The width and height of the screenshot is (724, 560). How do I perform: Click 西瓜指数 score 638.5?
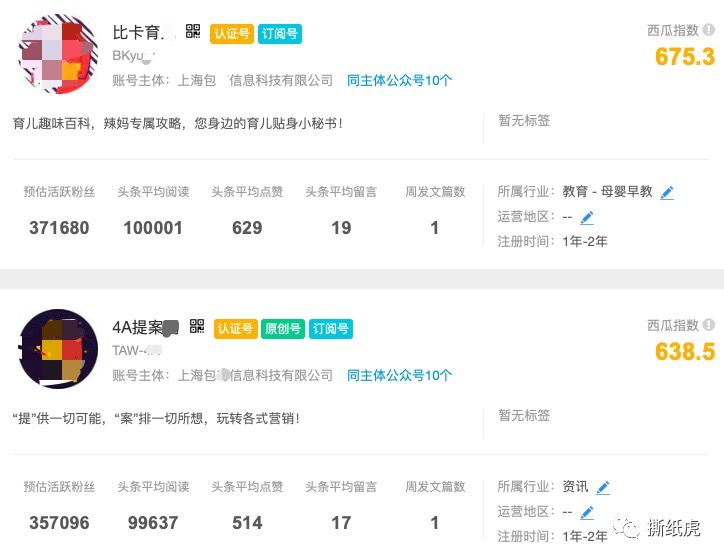pyautogui.click(x=685, y=352)
